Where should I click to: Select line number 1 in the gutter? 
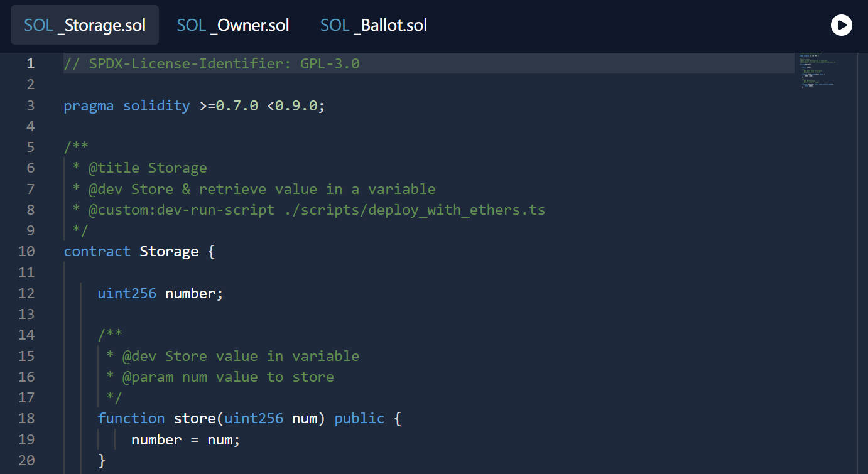[30, 63]
